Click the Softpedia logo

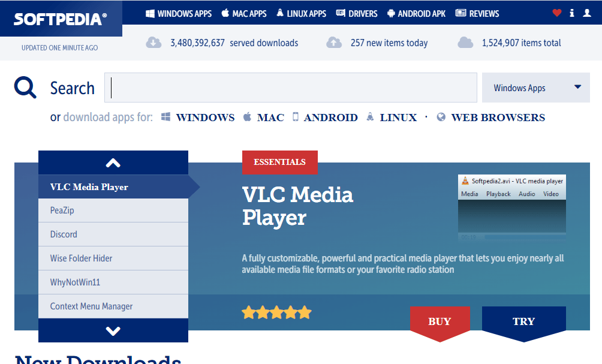[61, 19]
